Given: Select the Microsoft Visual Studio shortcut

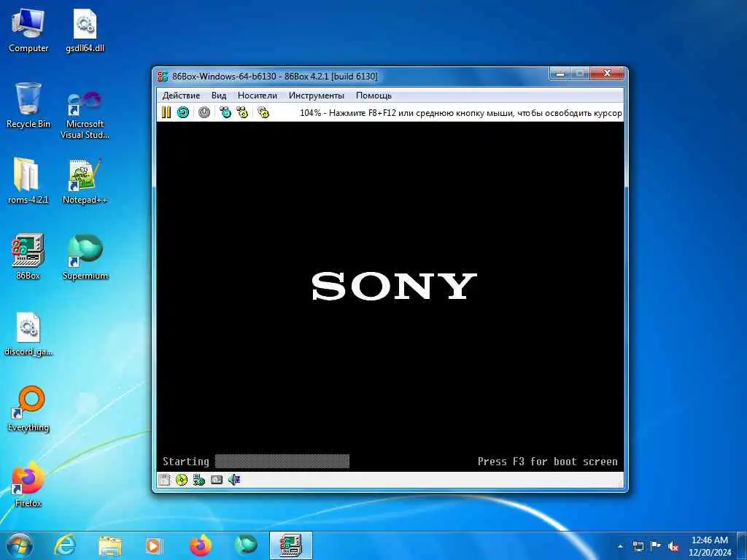Looking at the screenshot, I should (x=85, y=114).
